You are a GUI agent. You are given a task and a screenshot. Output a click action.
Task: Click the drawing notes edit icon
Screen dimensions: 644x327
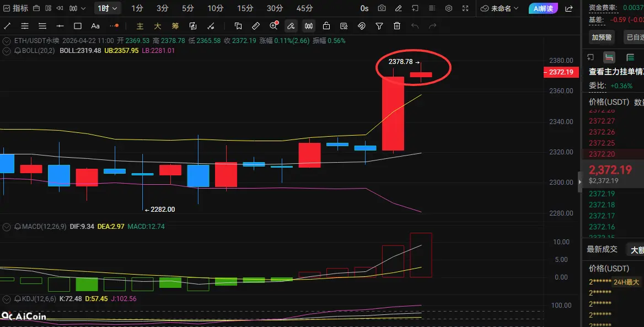[x=344, y=26]
